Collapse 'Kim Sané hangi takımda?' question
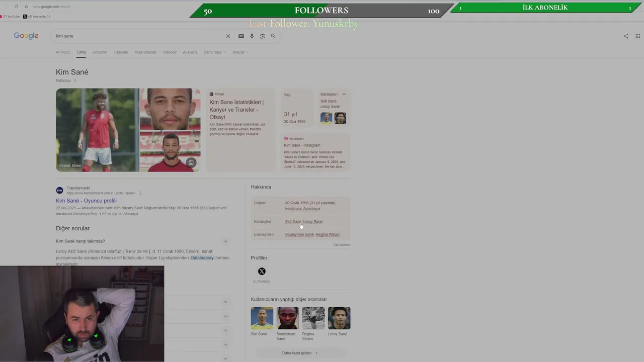 click(x=225, y=241)
